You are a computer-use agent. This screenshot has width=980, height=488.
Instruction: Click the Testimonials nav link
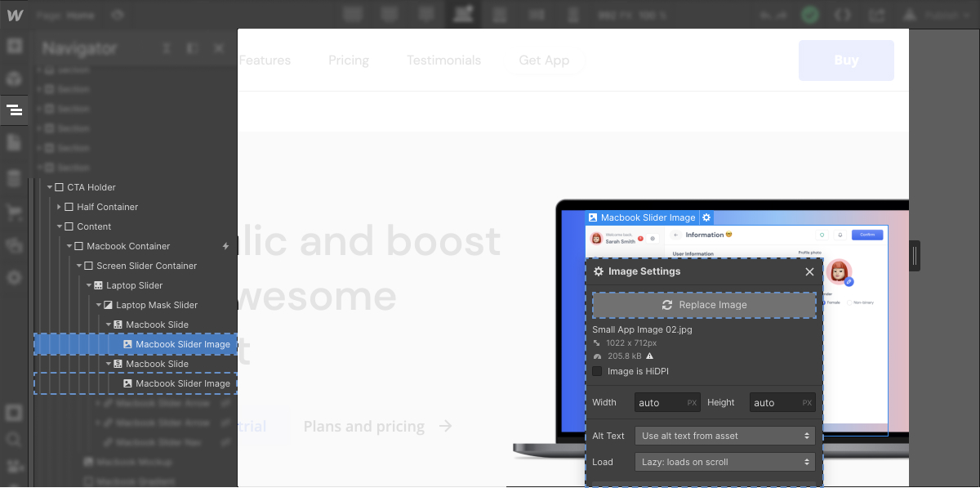pos(443,60)
